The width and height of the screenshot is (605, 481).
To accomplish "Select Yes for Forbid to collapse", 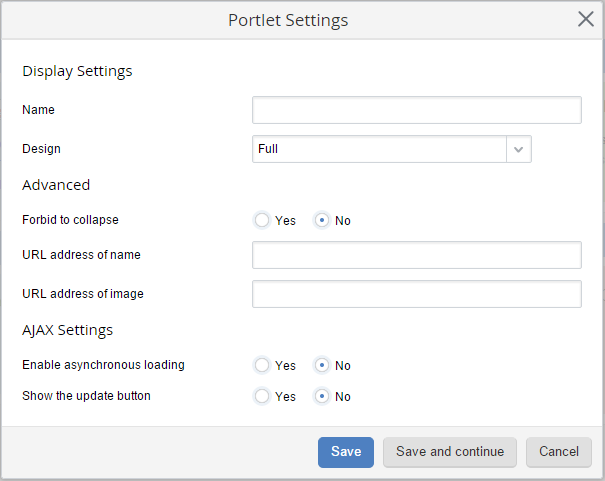I will [x=262, y=220].
